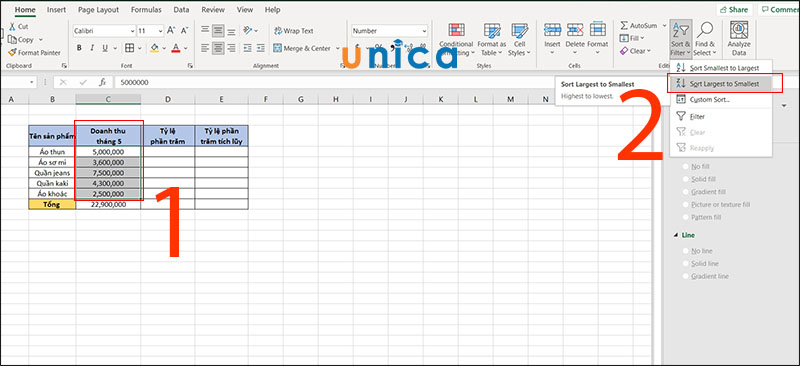Click the Share button
800x366 pixels.
(735, 10)
